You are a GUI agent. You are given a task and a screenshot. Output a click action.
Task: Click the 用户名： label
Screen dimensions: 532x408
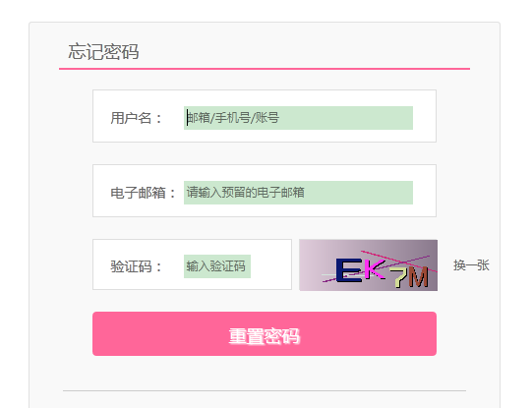pos(137,118)
